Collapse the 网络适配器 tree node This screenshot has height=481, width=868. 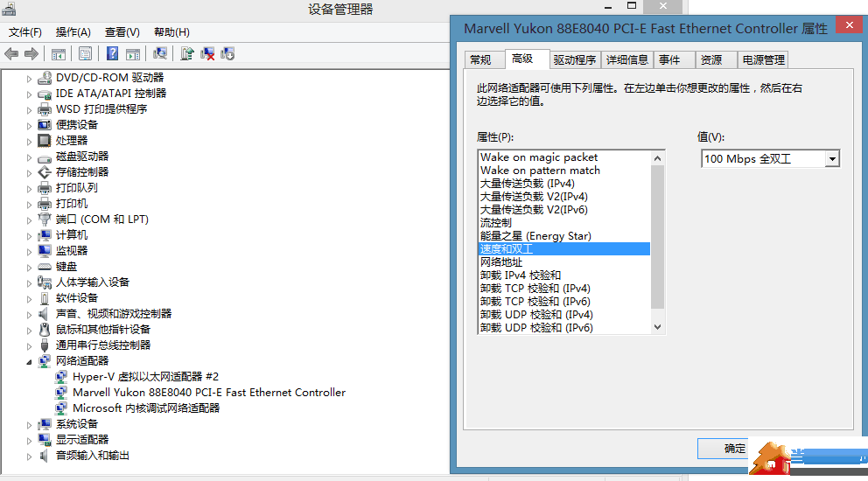point(29,361)
